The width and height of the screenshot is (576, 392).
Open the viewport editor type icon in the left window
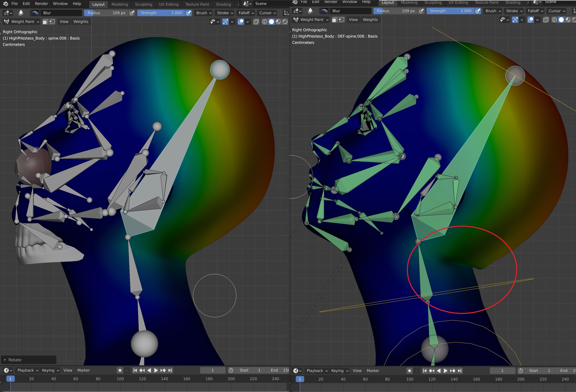(x=8, y=13)
